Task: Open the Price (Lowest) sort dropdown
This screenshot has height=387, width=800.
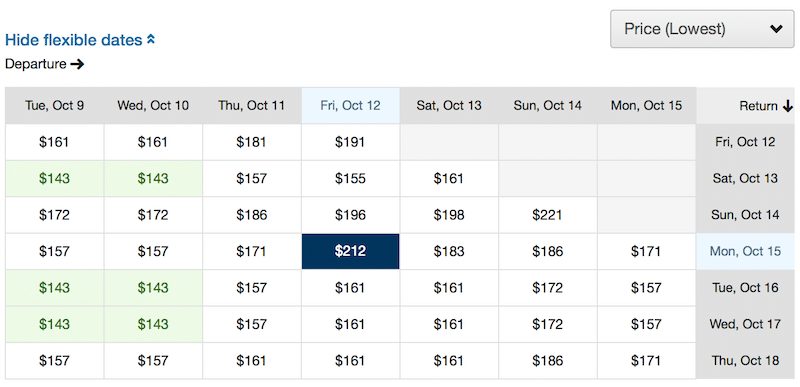Action: pyautogui.click(x=702, y=29)
